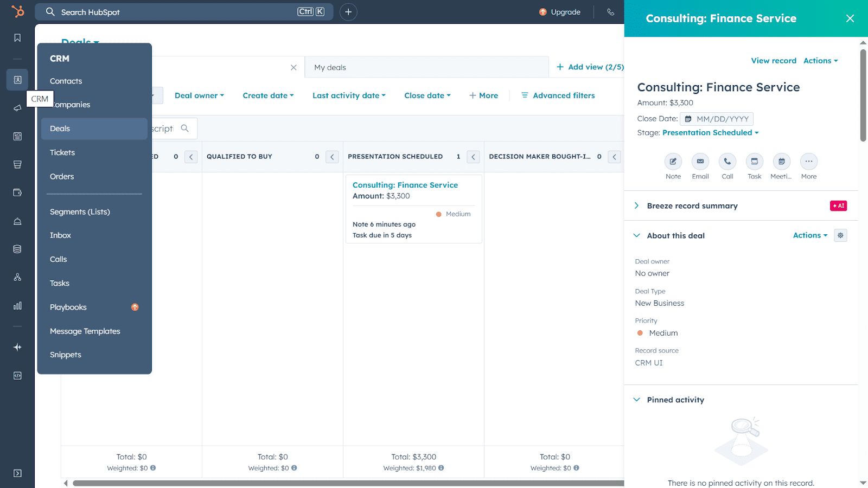Screen dimensions: 868x488
Task: Collapse the About this deal section
Action: tap(637, 235)
